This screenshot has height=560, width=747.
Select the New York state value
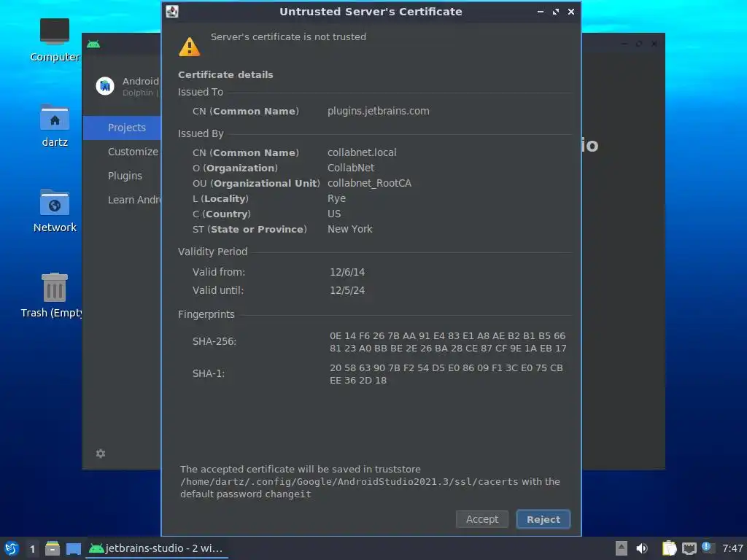(349, 229)
